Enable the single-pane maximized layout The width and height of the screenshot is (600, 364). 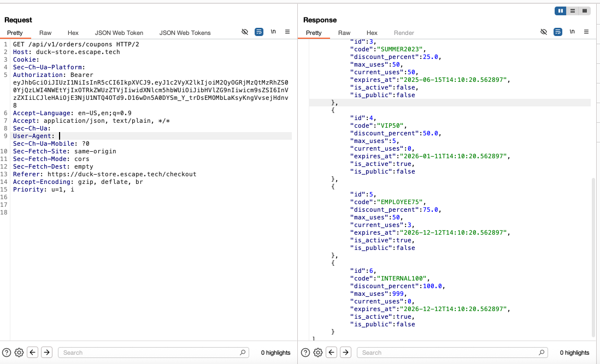586,10
